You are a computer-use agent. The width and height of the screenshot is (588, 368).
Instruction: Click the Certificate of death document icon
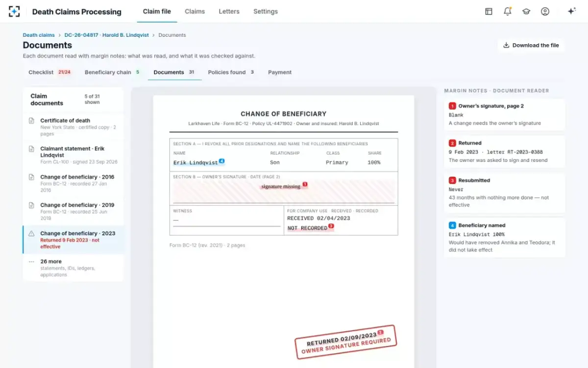click(x=31, y=121)
